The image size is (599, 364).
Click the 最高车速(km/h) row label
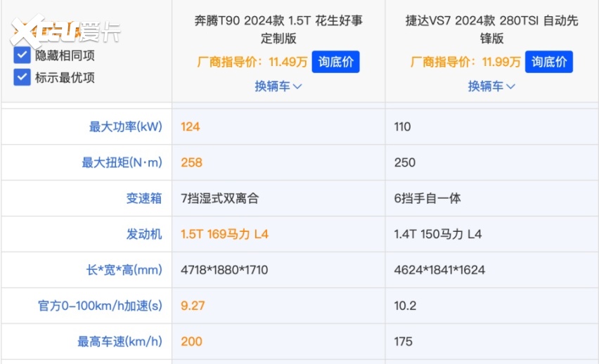click(120, 341)
